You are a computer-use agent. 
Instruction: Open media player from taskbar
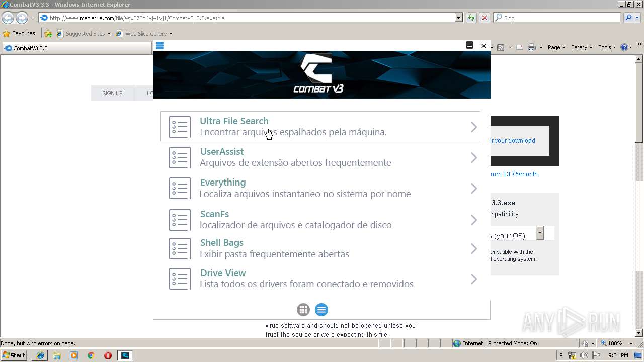(74, 355)
